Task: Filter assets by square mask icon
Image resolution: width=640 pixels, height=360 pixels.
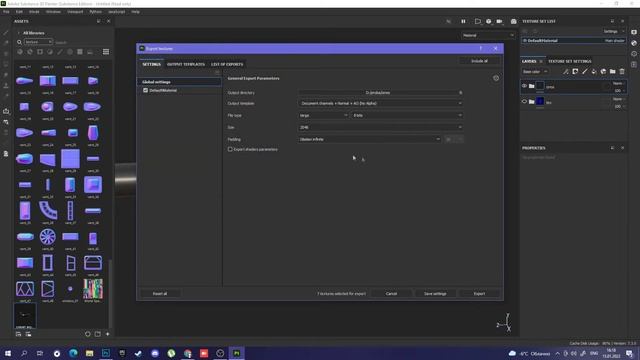Action: click(x=40, y=52)
